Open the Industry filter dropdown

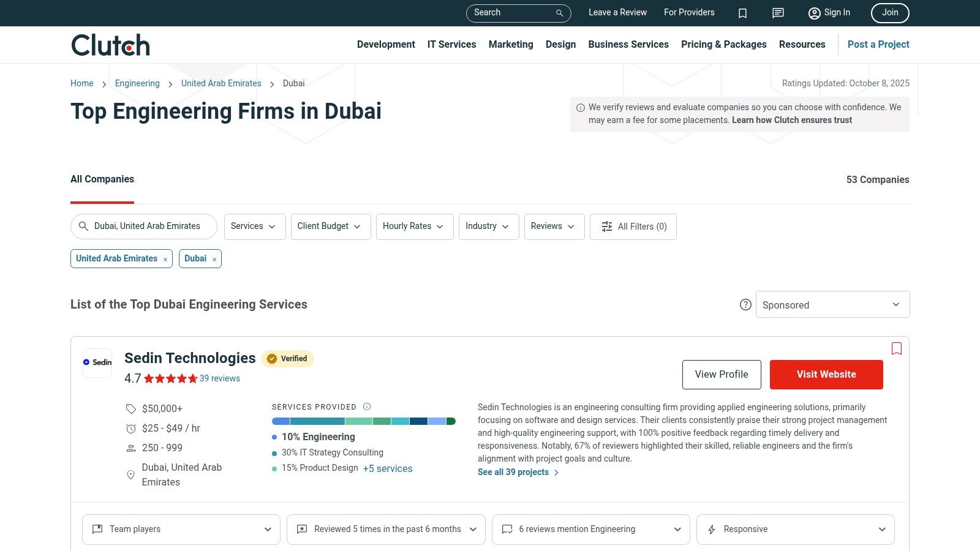pos(488,227)
